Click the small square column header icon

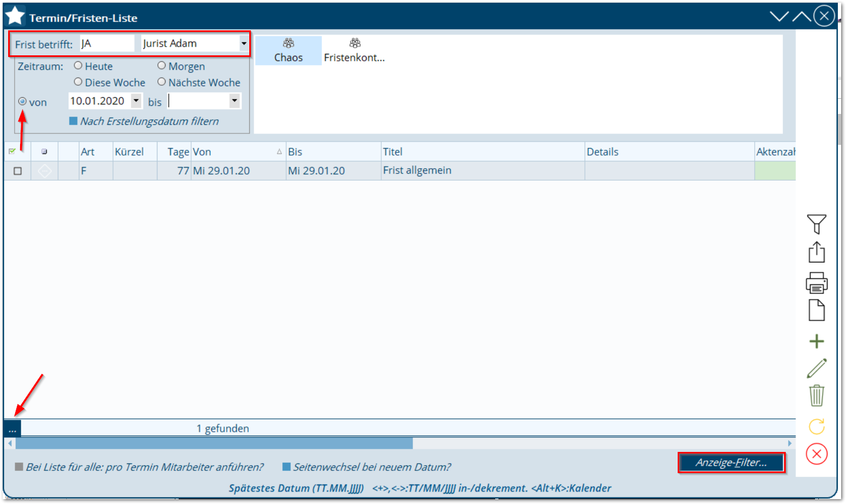tap(45, 152)
